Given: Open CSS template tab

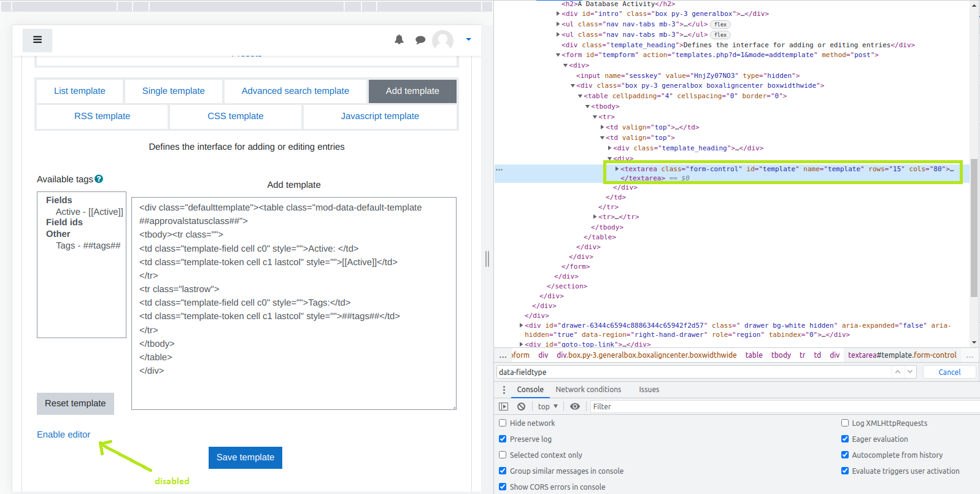Looking at the screenshot, I should (236, 116).
